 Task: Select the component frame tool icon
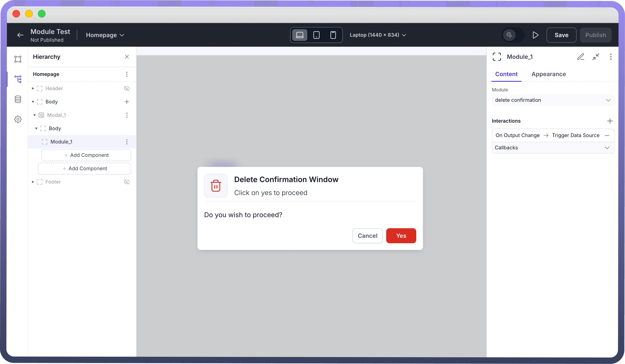point(18,59)
